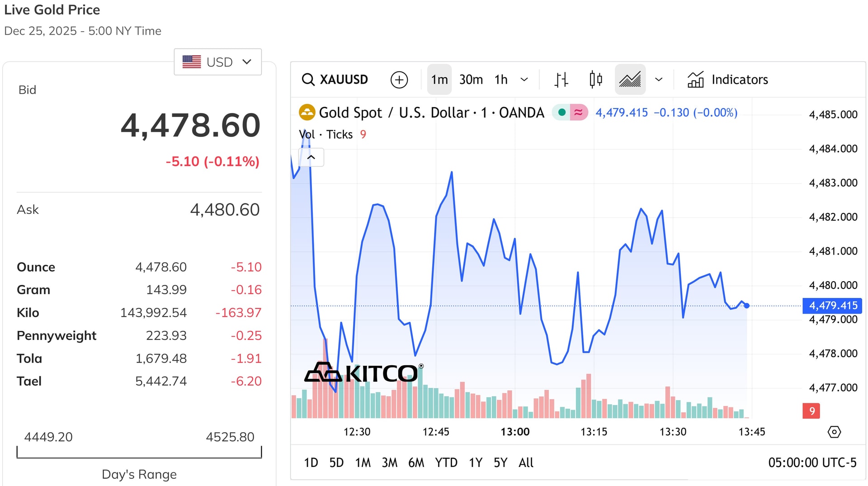The width and height of the screenshot is (868, 486).
Task: Select the area chart style icon
Action: (x=630, y=80)
